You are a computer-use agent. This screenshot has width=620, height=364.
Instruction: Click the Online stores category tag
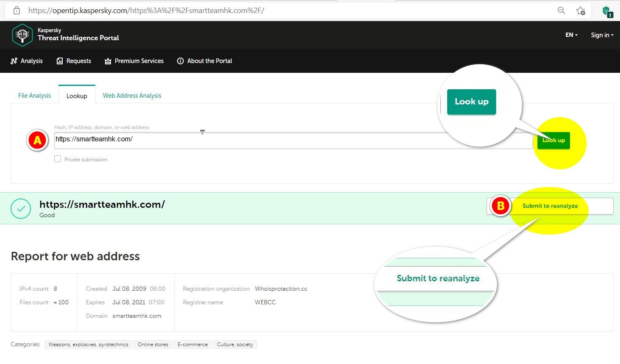point(153,345)
